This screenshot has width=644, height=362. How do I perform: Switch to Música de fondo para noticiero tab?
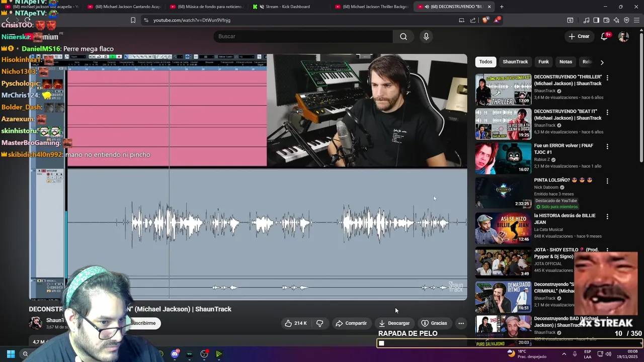point(205,7)
